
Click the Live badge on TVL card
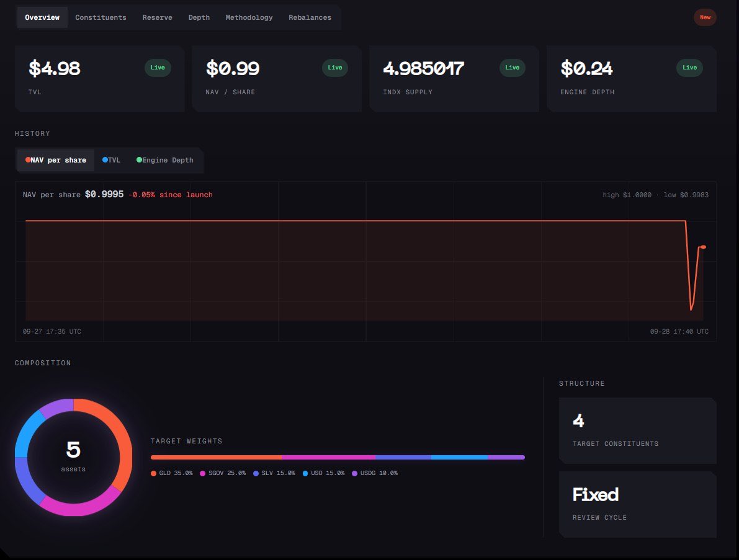coord(158,68)
